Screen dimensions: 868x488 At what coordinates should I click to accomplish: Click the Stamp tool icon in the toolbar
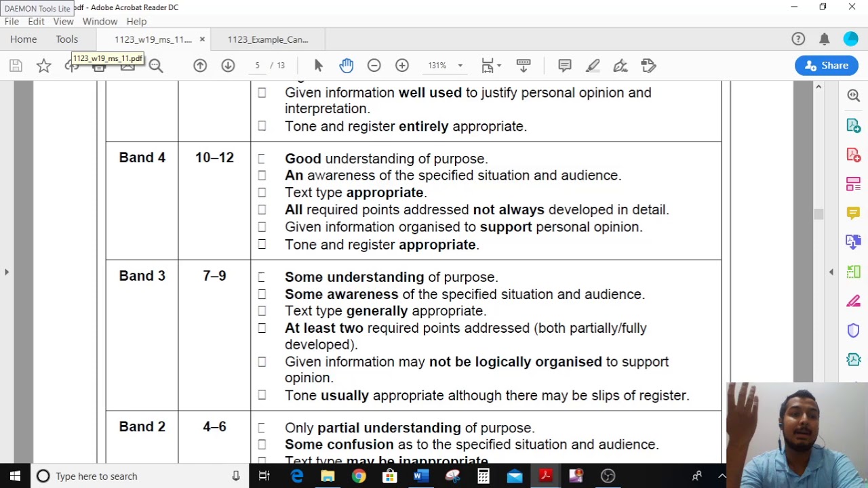[648, 66]
